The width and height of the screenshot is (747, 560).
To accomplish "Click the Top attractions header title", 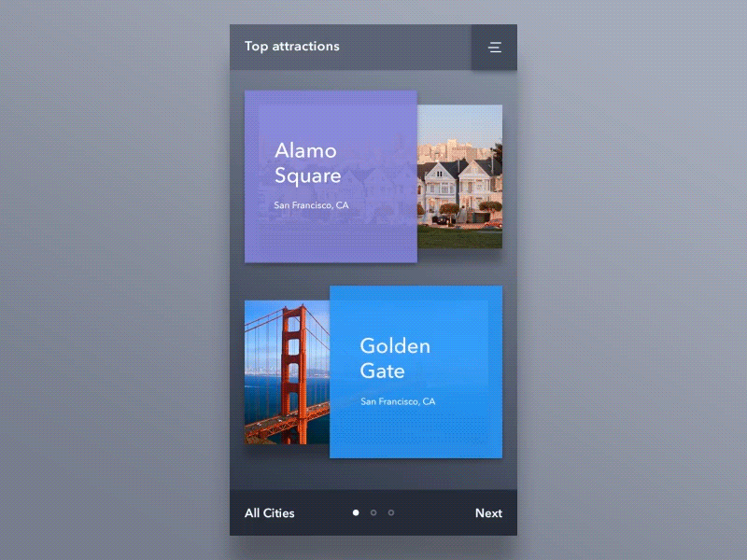I will (292, 47).
